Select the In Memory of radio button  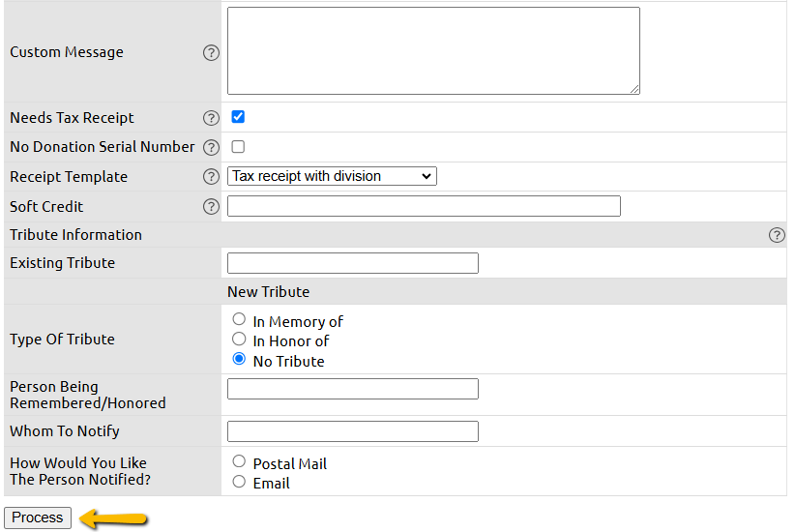point(239,319)
